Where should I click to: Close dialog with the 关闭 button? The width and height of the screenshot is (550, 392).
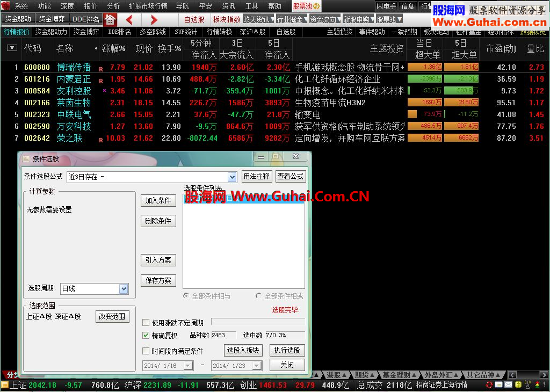pos(287,365)
